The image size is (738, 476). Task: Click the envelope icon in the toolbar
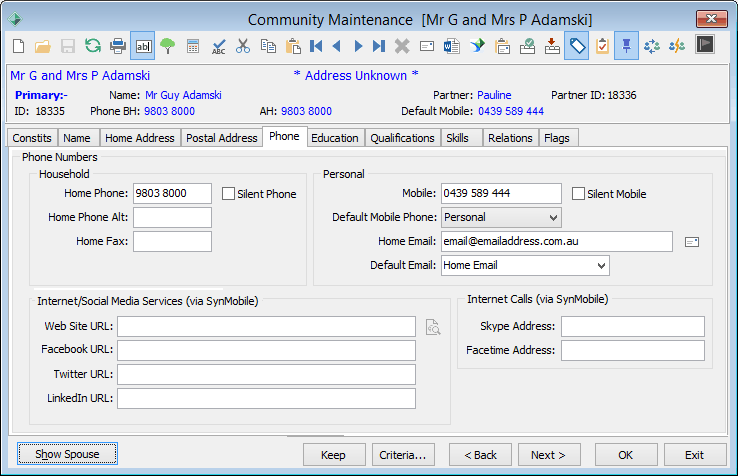(427, 46)
